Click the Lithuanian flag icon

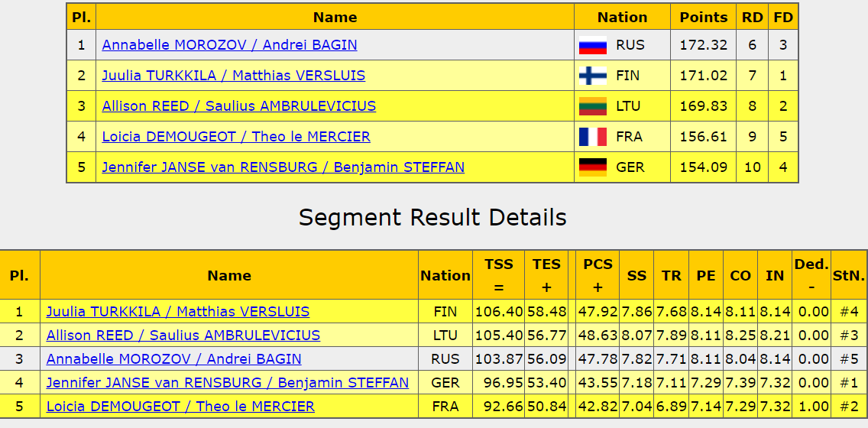coord(592,105)
